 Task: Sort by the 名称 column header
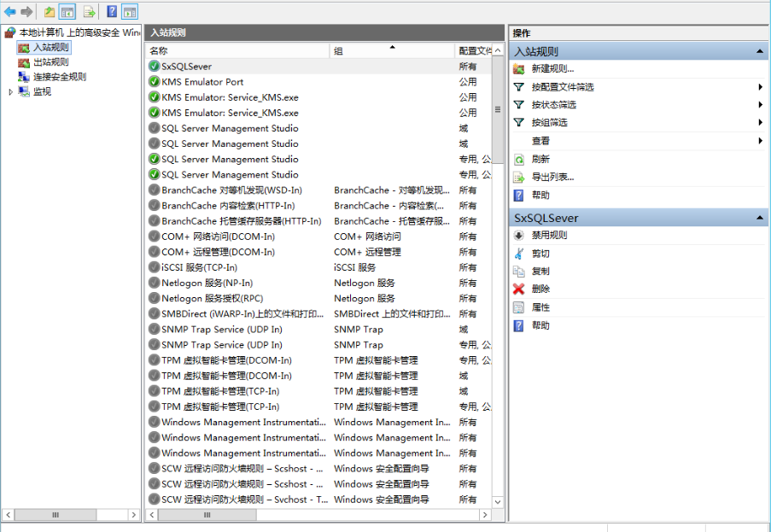pyautogui.click(x=238, y=50)
